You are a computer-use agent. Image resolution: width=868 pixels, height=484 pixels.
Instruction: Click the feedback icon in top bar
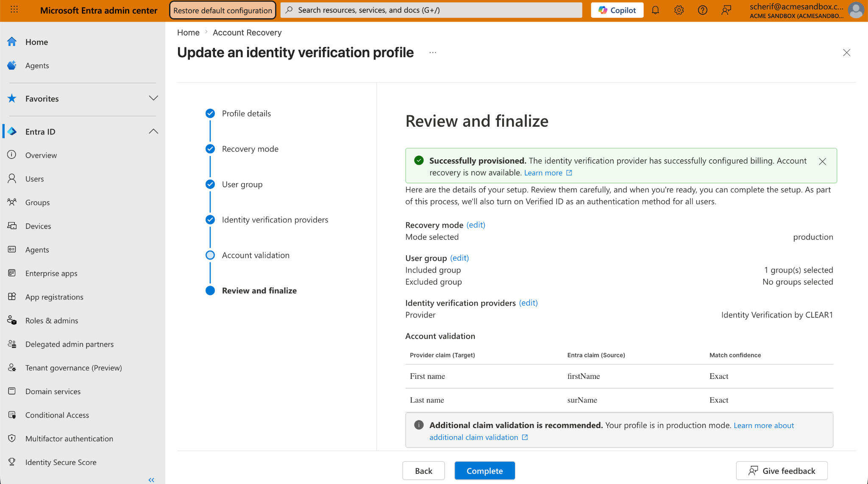click(x=726, y=10)
